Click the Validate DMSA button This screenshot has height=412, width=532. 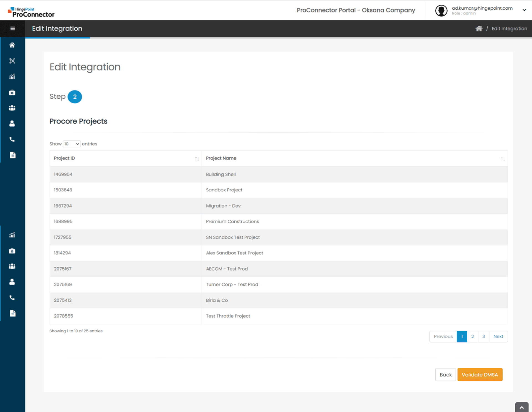480,374
